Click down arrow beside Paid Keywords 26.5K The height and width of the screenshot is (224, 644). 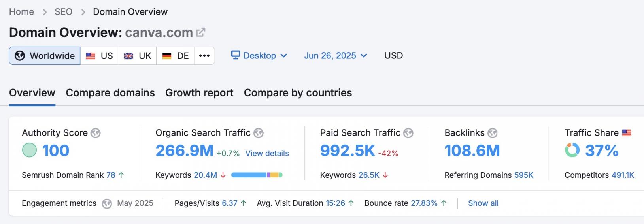[385, 175]
